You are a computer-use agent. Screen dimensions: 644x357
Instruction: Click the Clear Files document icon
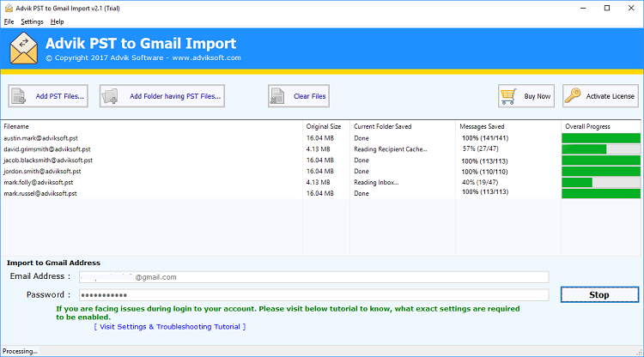pos(277,96)
